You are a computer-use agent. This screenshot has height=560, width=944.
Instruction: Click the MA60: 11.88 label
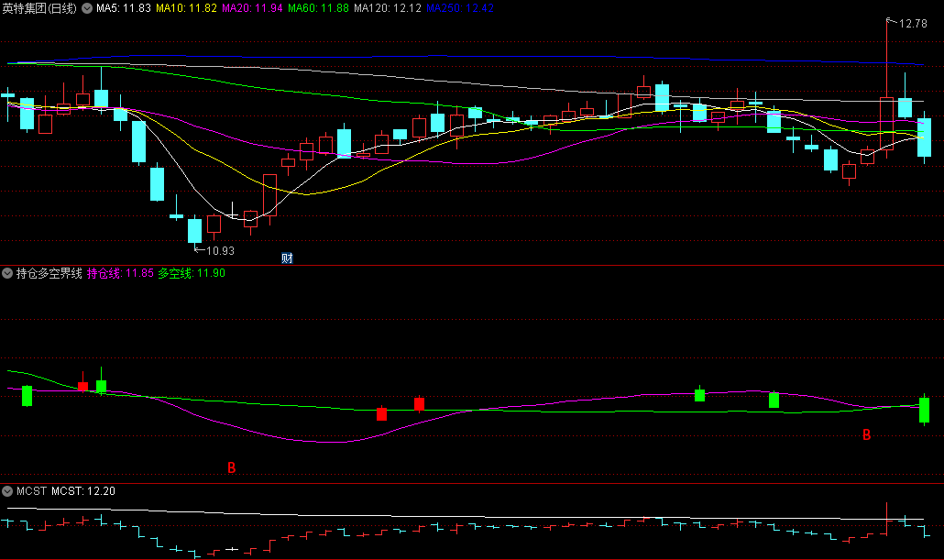pos(318,8)
